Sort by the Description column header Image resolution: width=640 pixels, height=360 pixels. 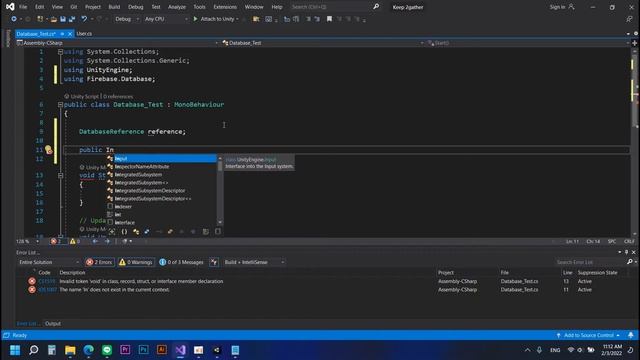pyautogui.click(x=72, y=272)
